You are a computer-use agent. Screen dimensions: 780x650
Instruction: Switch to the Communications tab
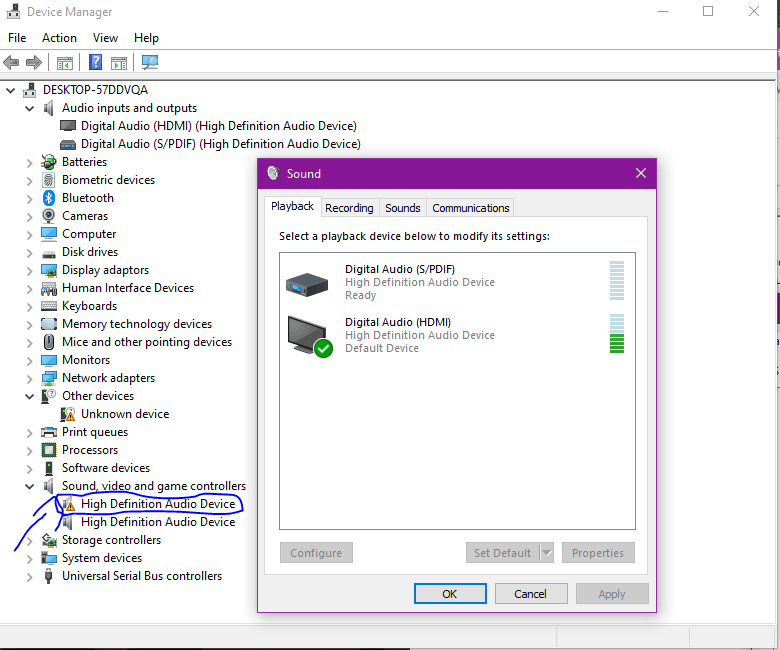pos(470,208)
